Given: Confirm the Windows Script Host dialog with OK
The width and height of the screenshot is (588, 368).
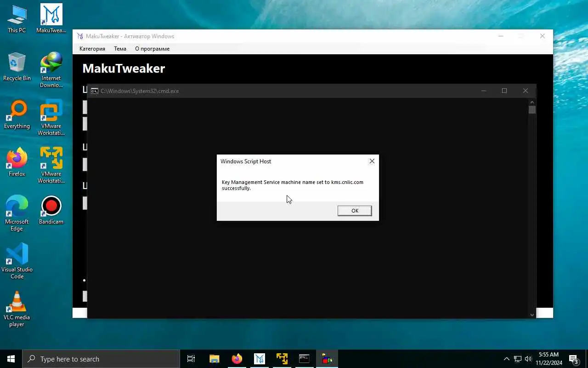Looking at the screenshot, I should click(355, 211).
